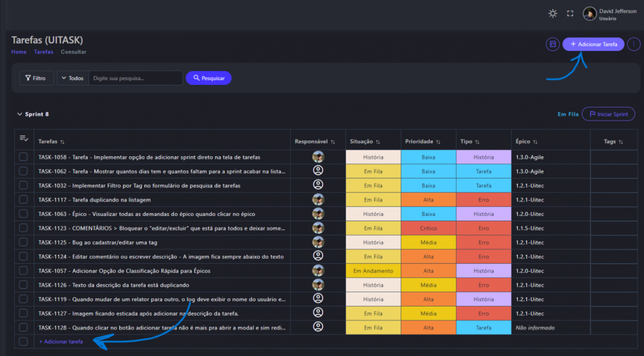
Task: Click the search input field
Action: tap(135, 78)
